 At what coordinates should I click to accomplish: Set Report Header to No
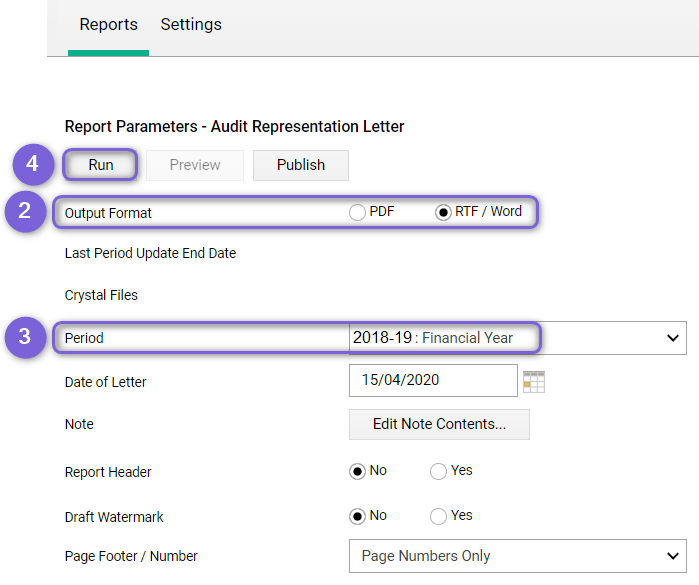click(x=357, y=471)
